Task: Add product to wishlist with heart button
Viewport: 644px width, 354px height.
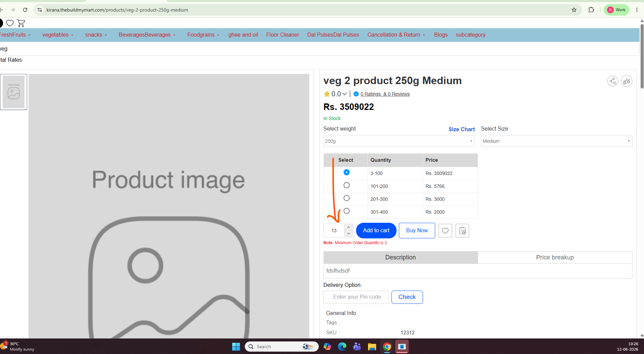Action: (x=445, y=231)
